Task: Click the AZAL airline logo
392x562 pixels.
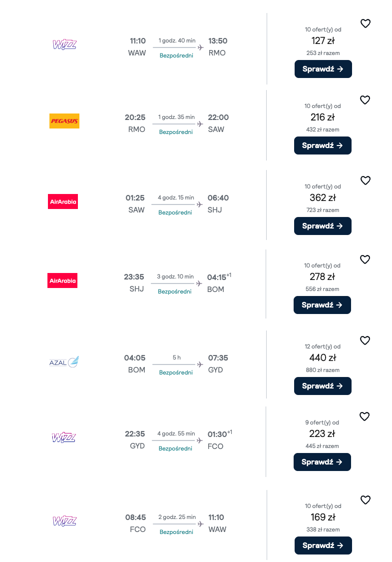Action: point(64,362)
